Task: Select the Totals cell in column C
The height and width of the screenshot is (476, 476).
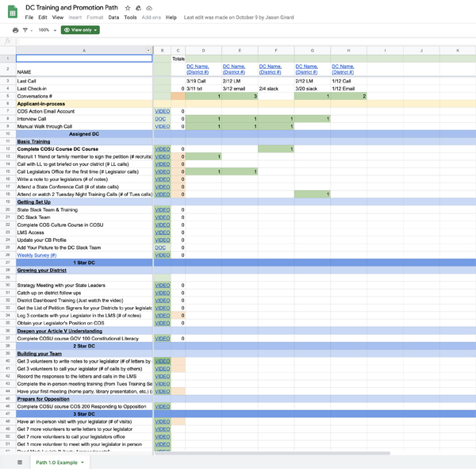Action: (x=178, y=59)
